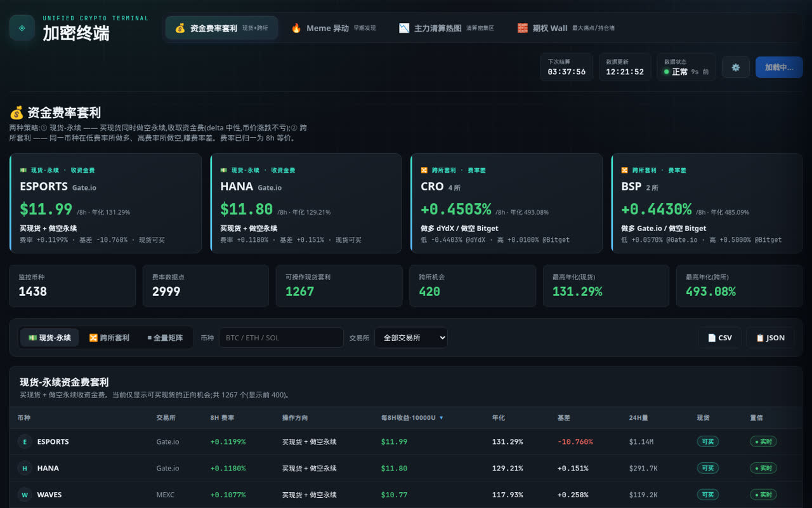
Task: Click the 可操作现货套利 1267 stat tile
Action: 339,286
